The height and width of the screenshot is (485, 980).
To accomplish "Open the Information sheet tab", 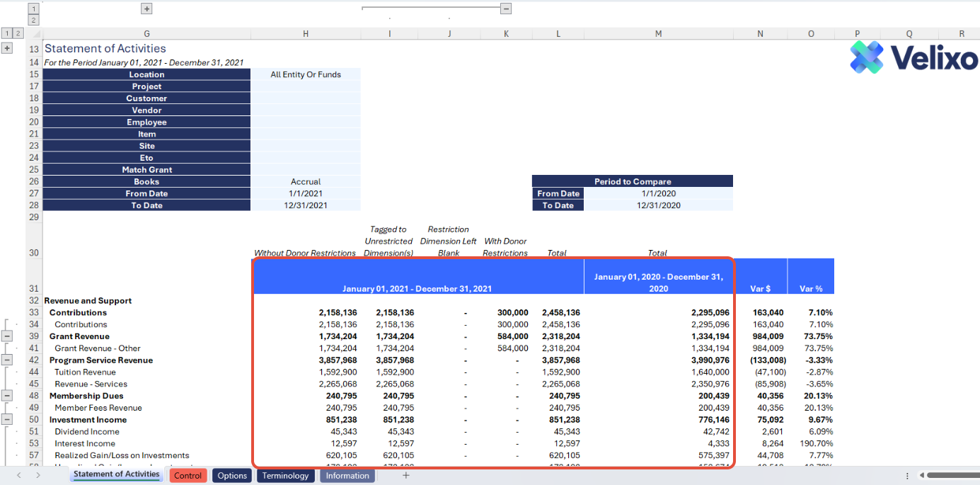I will (x=347, y=476).
